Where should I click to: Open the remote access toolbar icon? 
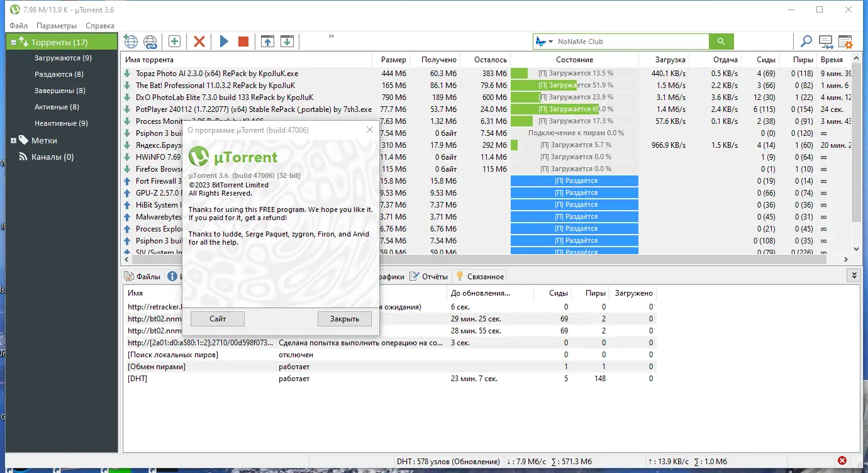tap(826, 42)
